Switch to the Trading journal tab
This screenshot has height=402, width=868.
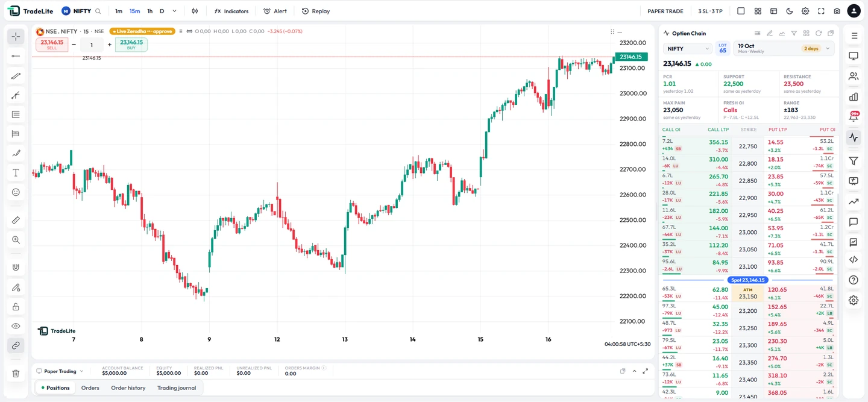tap(177, 388)
